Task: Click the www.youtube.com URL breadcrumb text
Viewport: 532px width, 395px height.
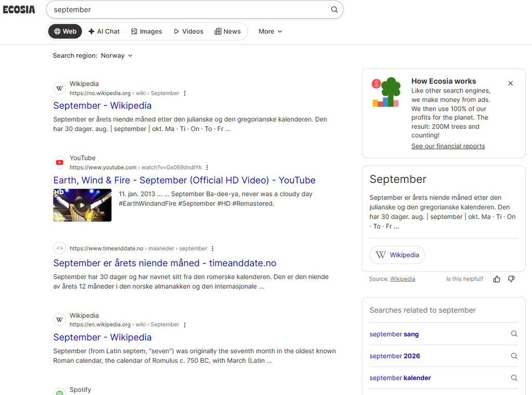Action: (136, 167)
